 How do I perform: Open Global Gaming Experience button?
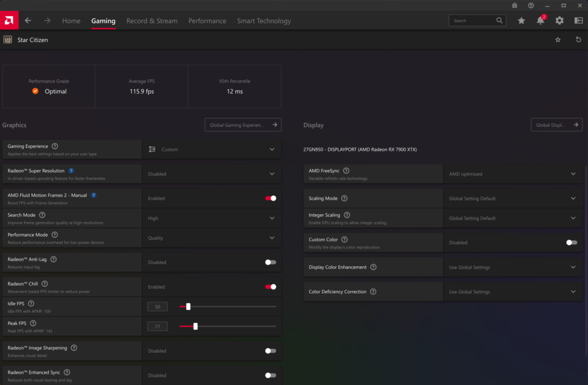click(x=243, y=125)
